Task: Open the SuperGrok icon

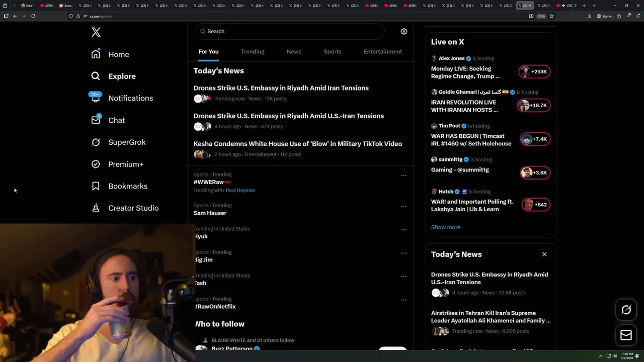Action: point(96,142)
